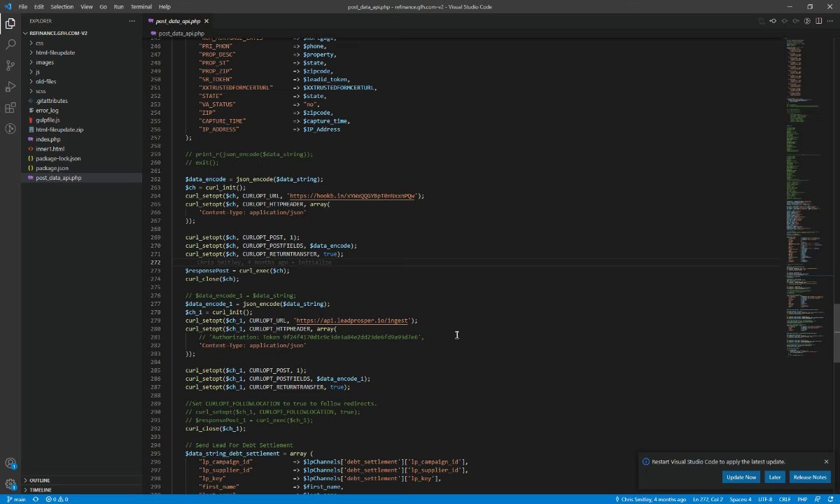Change the PHP language mode in status bar
Screen dimensions: 840x504
(803, 499)
